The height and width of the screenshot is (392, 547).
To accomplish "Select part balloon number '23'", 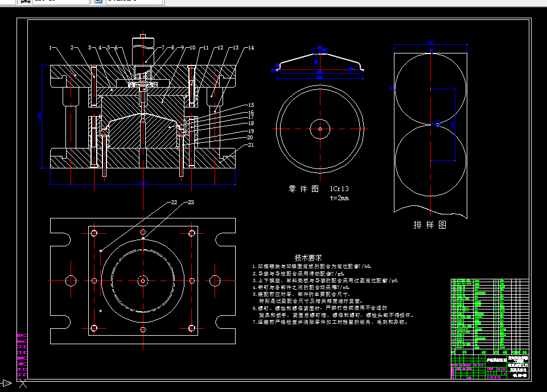I will point(191,203).
